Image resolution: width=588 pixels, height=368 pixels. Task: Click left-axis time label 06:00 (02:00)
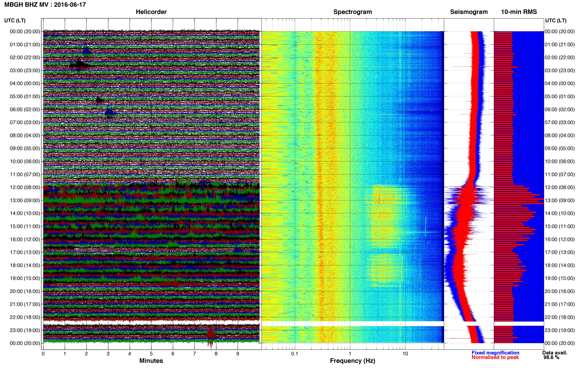[x=25, y=110]
